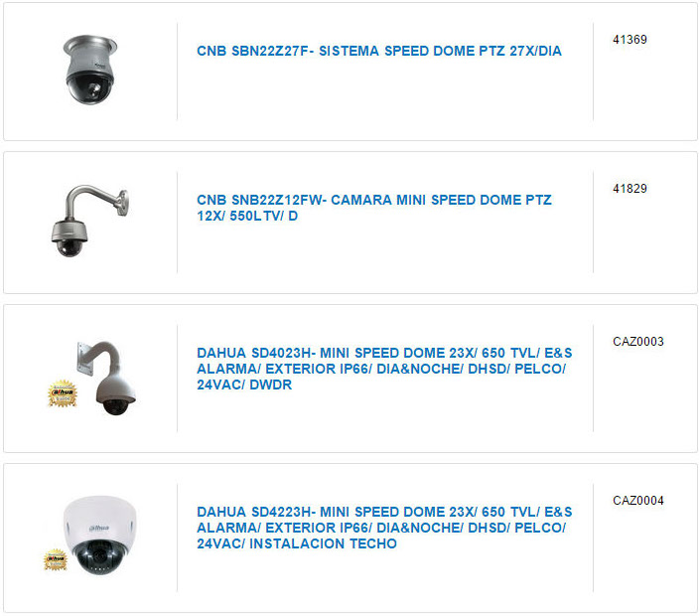The height and width of the screenshot is (616, 700).
Task: Open the CNB SBN22Z27F speed dome product link
Action: (x=379, y=51)
